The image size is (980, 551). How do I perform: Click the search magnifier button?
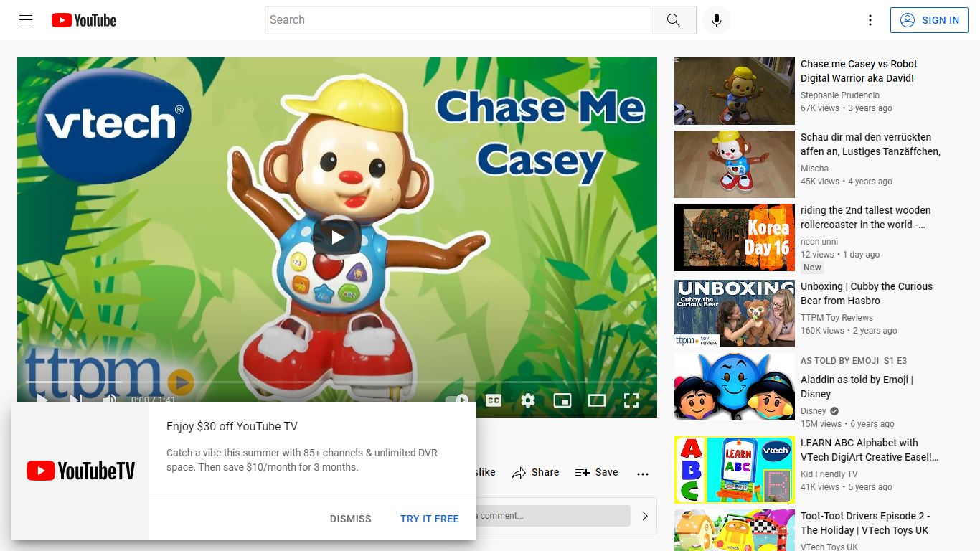coord(673,20)
